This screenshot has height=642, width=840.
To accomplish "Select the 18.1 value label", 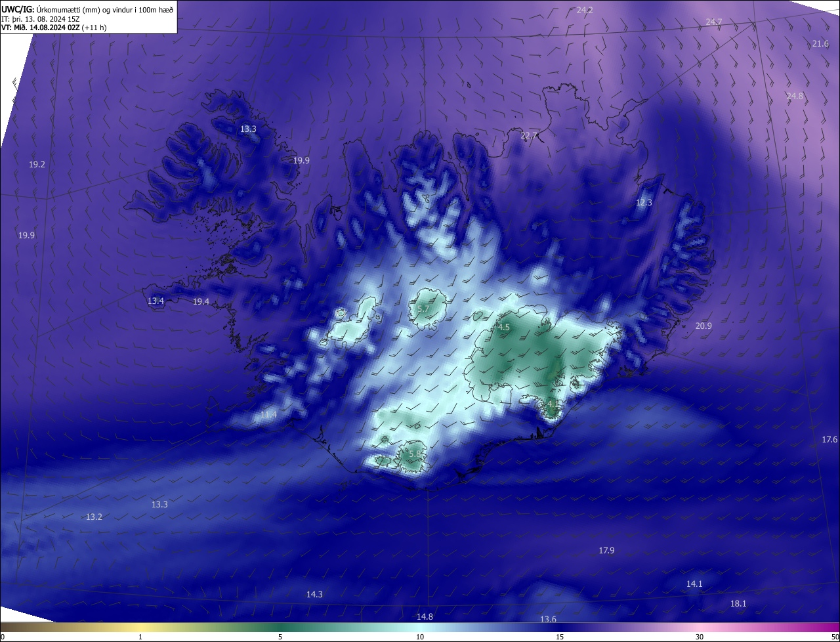I will (x=738, y=603).
